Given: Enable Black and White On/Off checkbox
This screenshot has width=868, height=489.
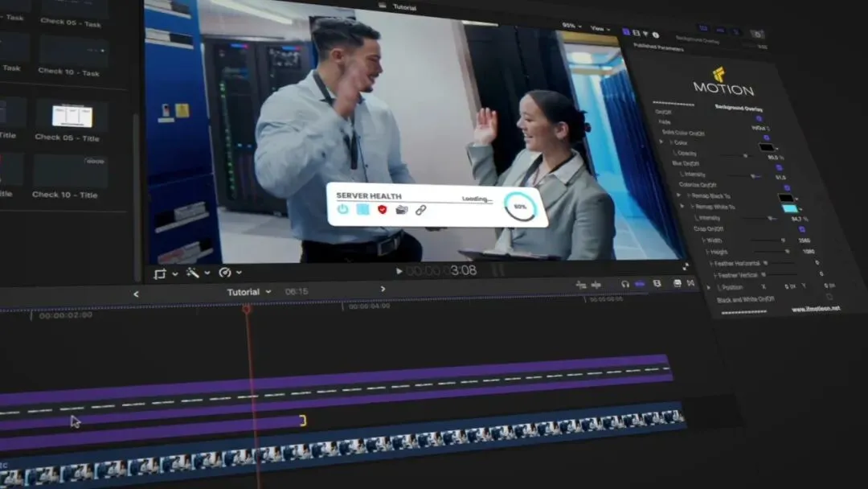Looking at the screenshot, I should tap(829, 298).
